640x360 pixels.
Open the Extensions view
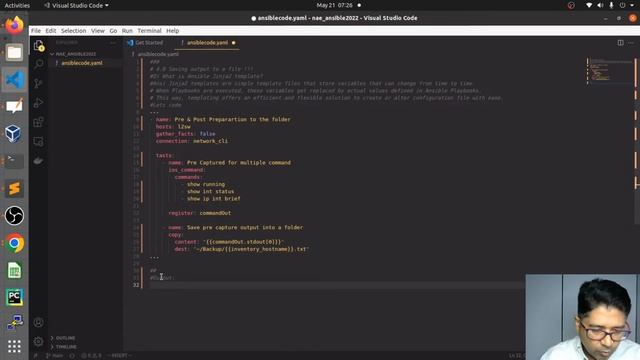coord(38,122)
